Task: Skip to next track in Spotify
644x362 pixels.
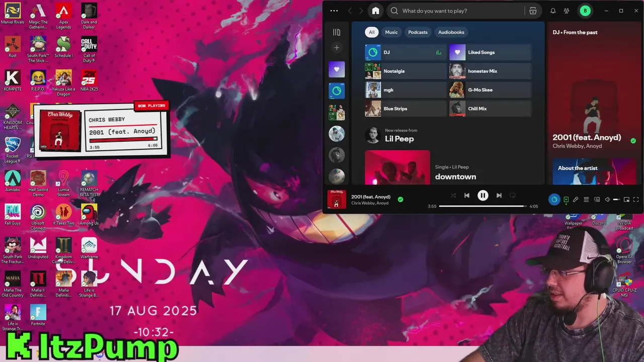Action: 499,196
